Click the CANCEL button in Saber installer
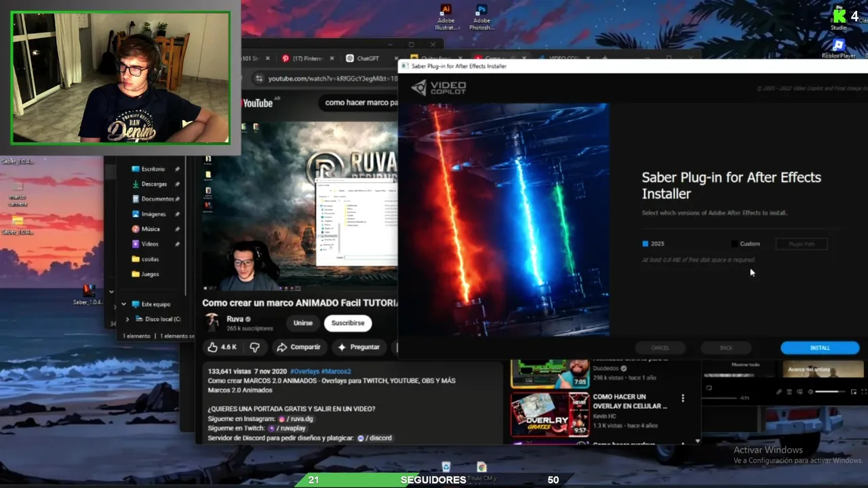 coord(660,348)
